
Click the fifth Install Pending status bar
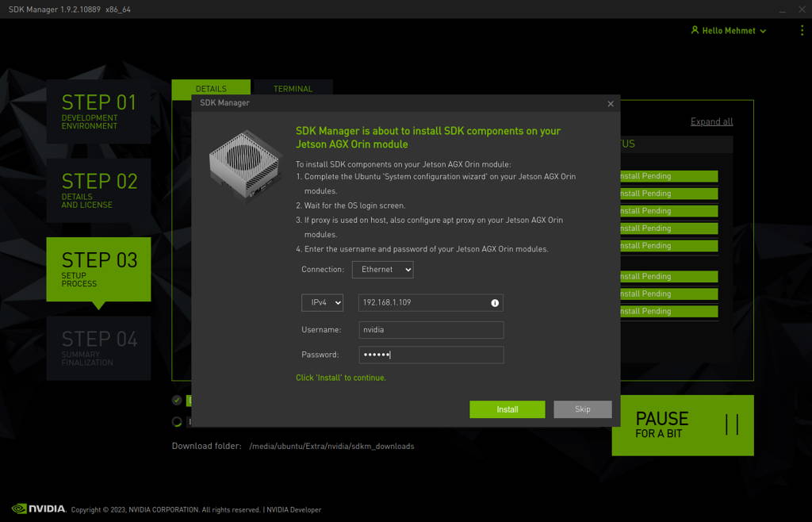point(669,245)
